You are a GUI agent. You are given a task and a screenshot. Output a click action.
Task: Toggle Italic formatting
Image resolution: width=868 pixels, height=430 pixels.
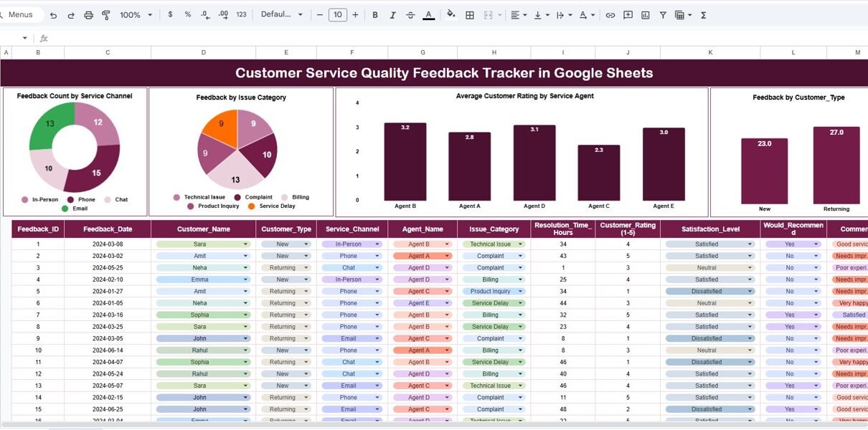[x=392, y=15]
